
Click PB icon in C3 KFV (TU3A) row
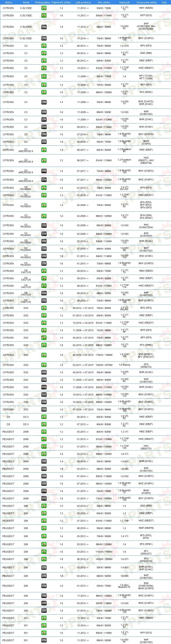pyautogui.click(x=44, y=77)
